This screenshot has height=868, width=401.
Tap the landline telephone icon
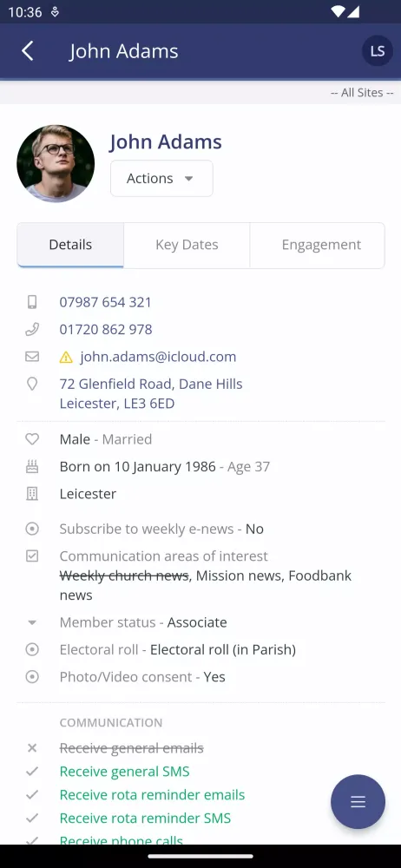pos(32,329)
